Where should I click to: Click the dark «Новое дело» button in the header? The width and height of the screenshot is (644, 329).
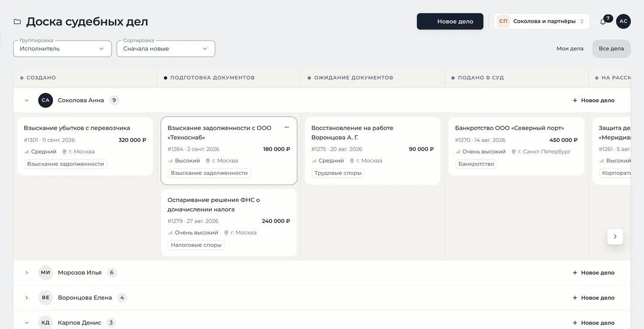(450, 21)
